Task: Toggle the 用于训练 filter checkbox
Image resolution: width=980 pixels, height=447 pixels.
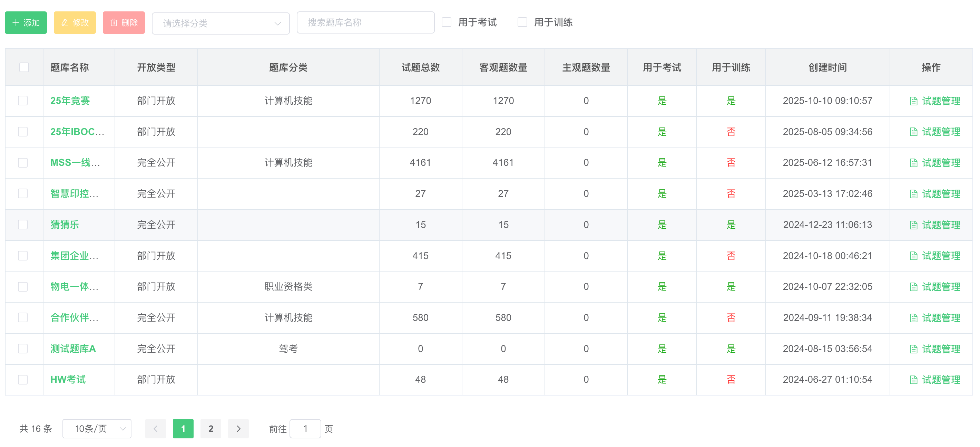Action: click(x=523, y=22)
